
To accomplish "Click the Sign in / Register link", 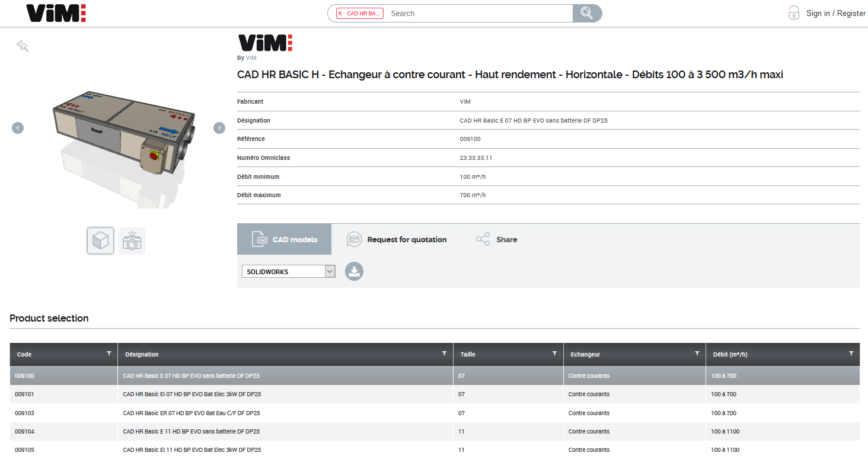I will click(x=835, y=13).
